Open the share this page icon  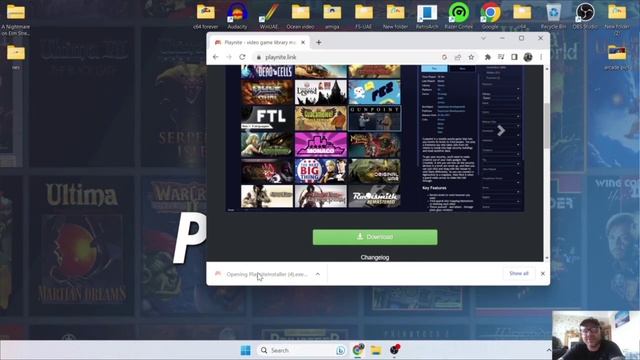click(x=458, y=57)
